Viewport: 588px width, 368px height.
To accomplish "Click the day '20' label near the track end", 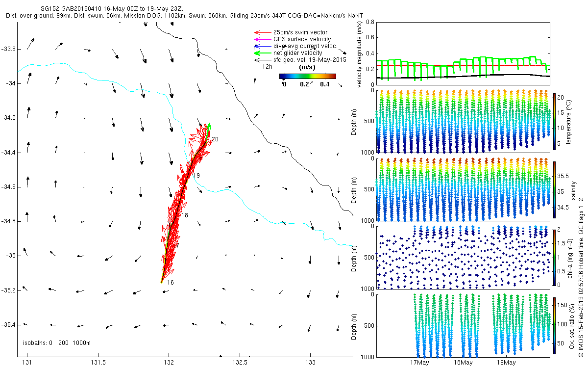I will [x=215, y=139].
